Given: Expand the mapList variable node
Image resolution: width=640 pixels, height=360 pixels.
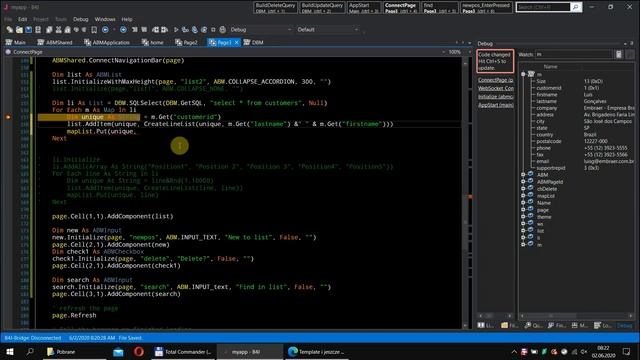Looking at the screenshot, I should coord(523,196).
